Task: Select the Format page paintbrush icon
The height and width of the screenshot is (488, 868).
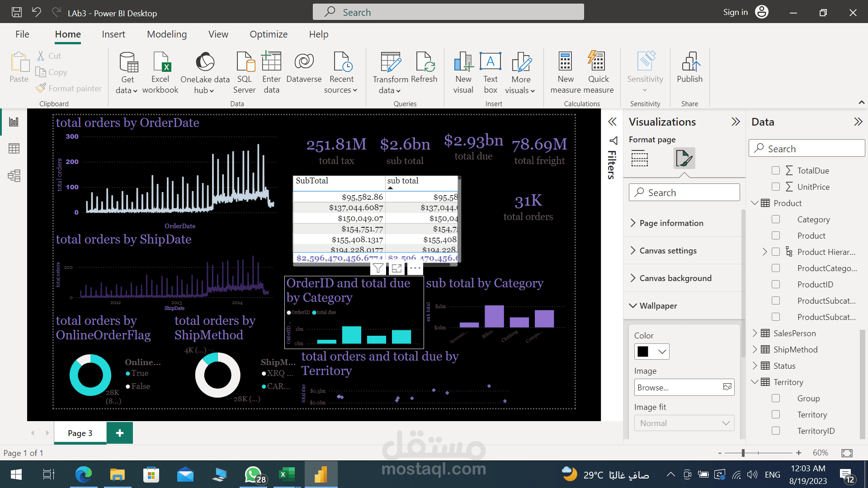Action: (684, 159)
